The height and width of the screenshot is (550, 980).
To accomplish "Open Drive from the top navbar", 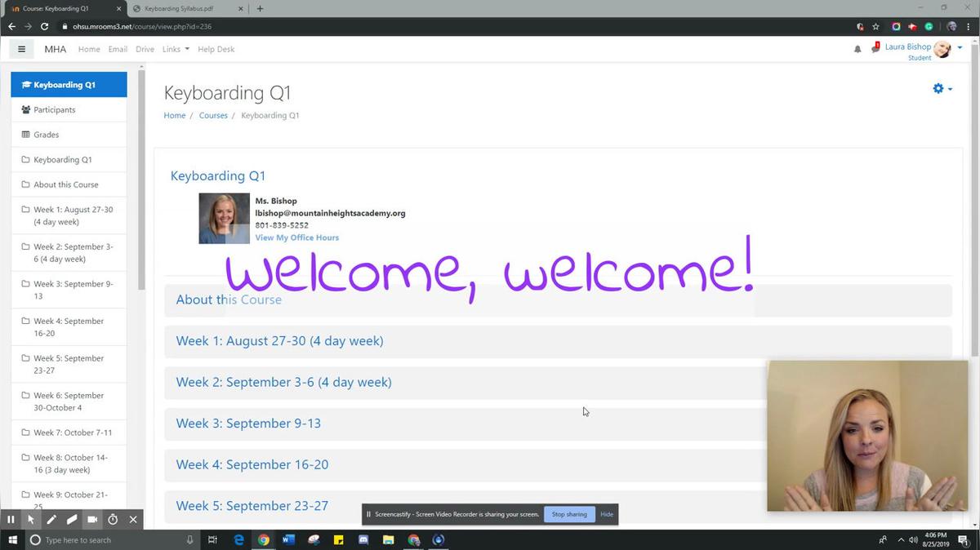I will click(145, 49).
